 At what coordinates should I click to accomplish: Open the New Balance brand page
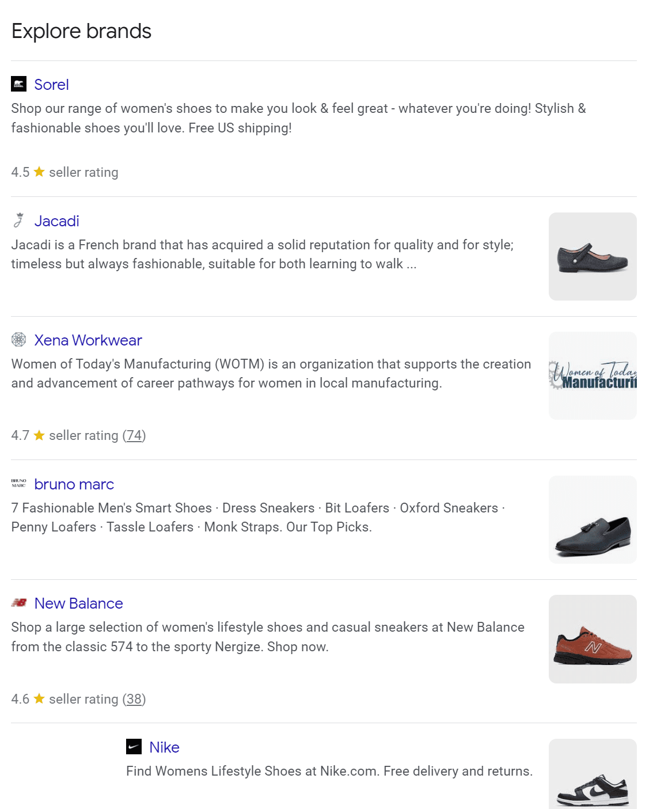click(x=78, y=603)
